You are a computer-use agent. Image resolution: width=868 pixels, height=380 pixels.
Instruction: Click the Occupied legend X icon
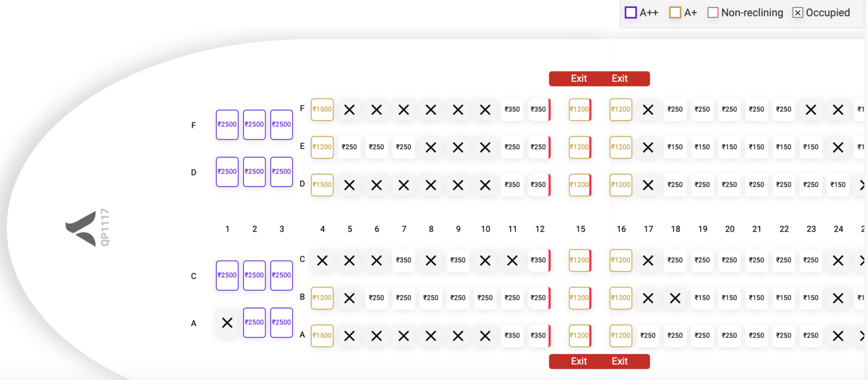(798, 12)
